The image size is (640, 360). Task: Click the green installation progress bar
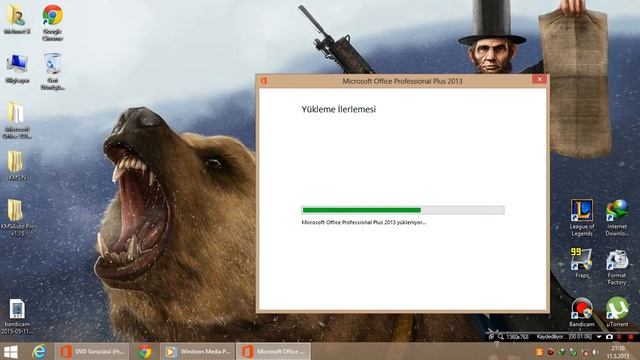[x=403, y=210]
